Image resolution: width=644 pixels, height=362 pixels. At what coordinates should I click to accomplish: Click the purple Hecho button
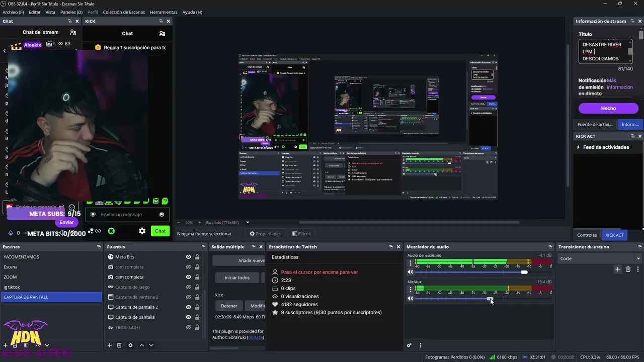click(608, 108)
